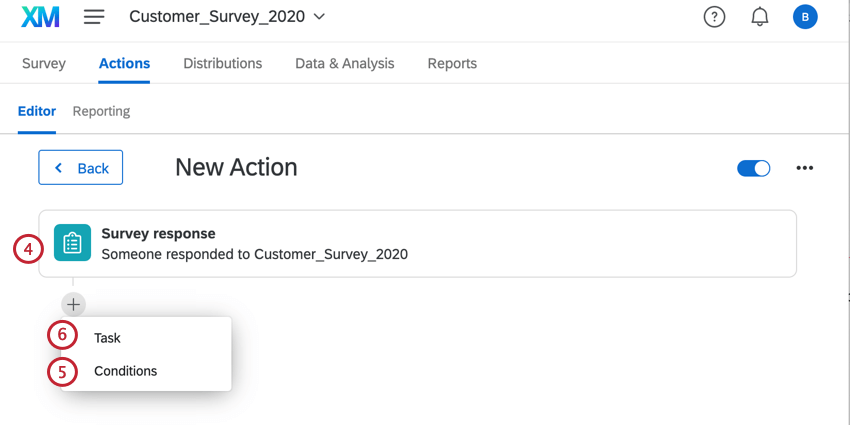Open the notifications bell
The height and width of the screenshot is (425, 850).
759,17
